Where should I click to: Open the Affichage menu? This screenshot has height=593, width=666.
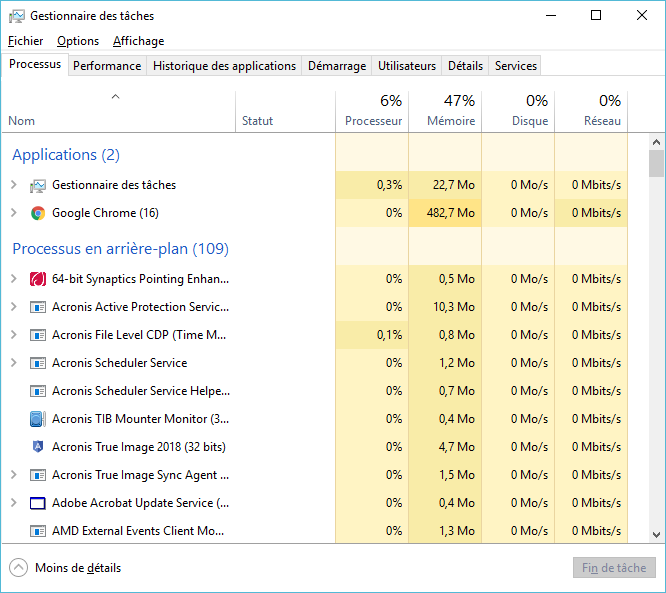click(x=138, y=41)
